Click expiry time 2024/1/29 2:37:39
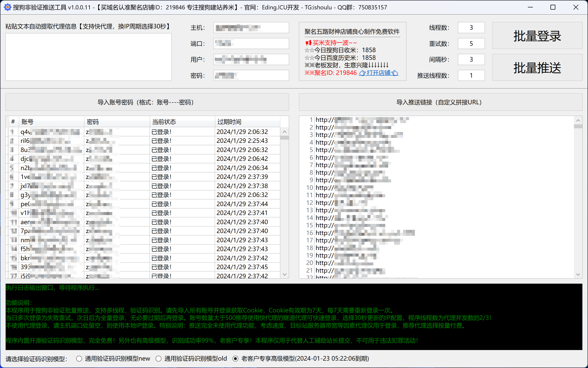 pos(242,177)
